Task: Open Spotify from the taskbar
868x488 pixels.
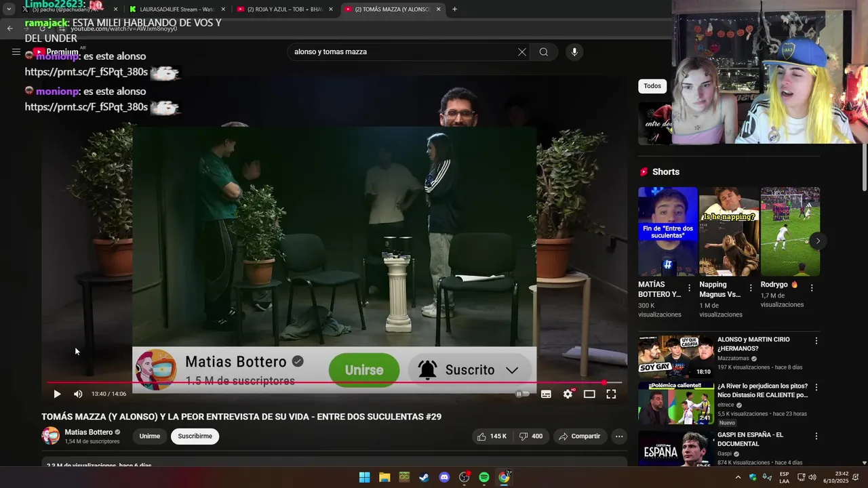Action: click(x=484, y=477)
